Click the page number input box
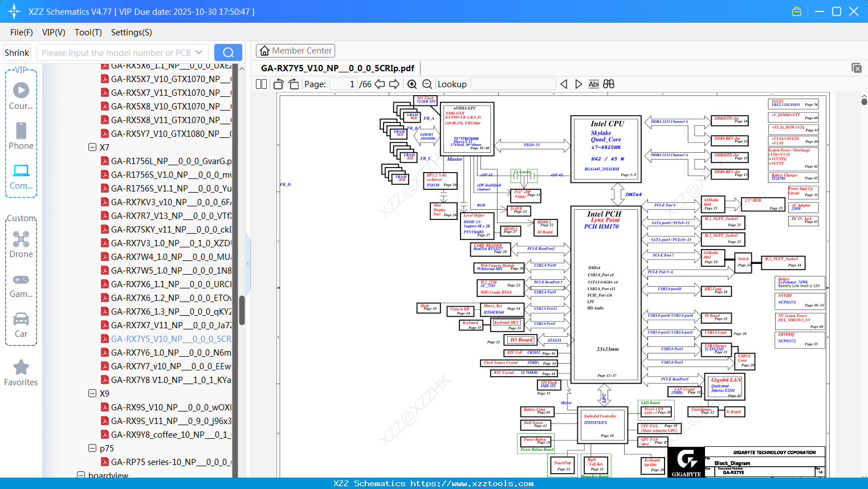 pyautogui.click(x=343, y=84)
